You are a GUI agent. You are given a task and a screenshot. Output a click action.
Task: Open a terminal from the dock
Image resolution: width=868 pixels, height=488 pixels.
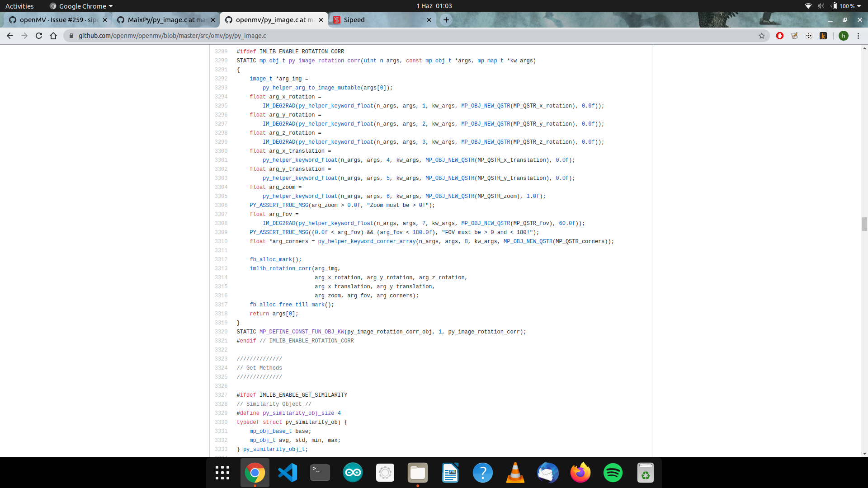click(x=320, y=473)
